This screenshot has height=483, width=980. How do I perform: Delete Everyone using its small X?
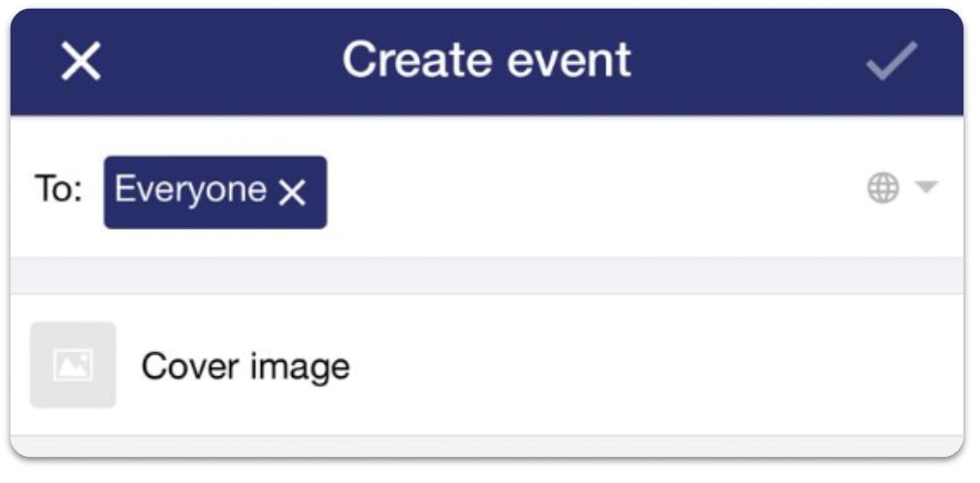point(292,192)
